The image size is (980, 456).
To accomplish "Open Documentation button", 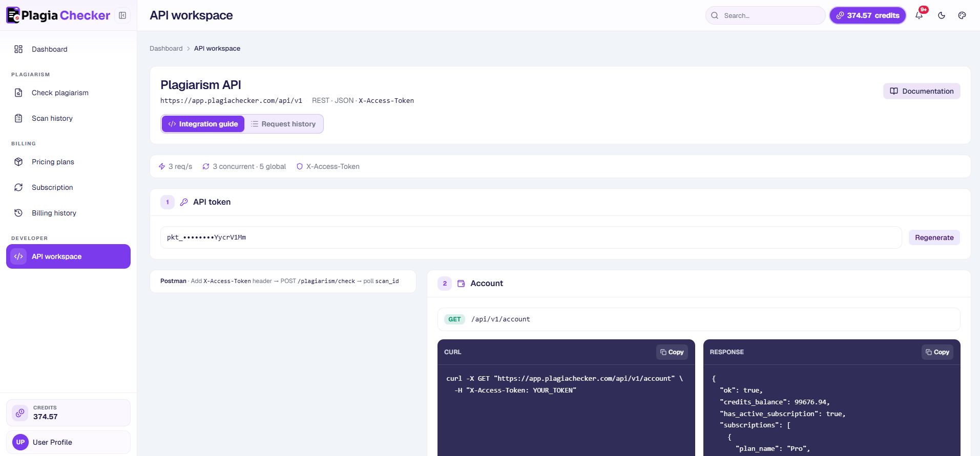I will click(922, 91).
